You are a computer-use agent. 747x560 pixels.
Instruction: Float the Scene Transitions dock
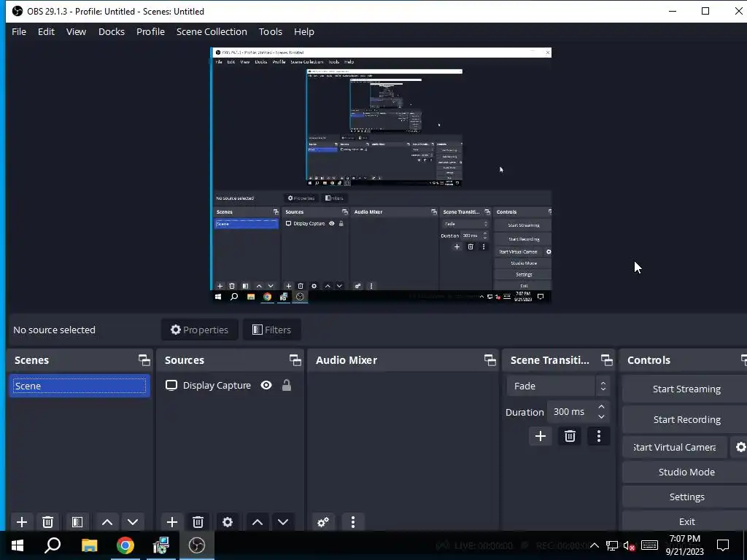[607, 360]
